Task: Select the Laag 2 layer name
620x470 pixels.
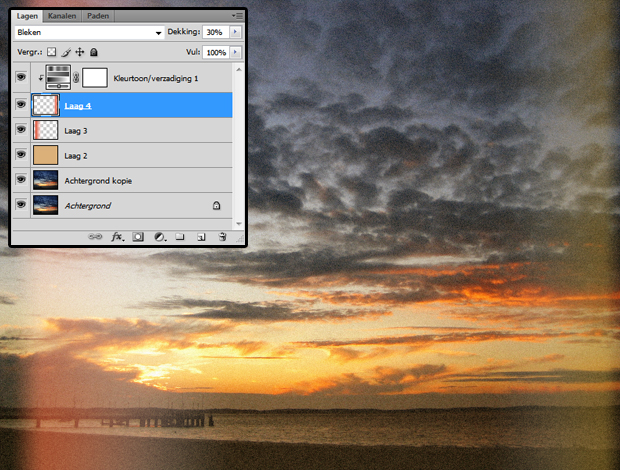Action: click(76, 156)
